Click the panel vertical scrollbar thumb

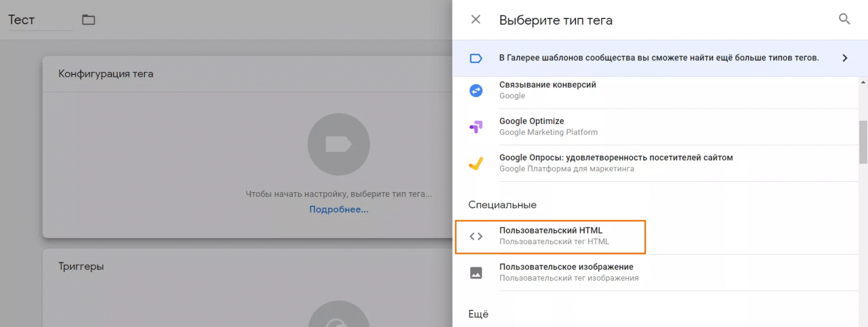[863, 142]
